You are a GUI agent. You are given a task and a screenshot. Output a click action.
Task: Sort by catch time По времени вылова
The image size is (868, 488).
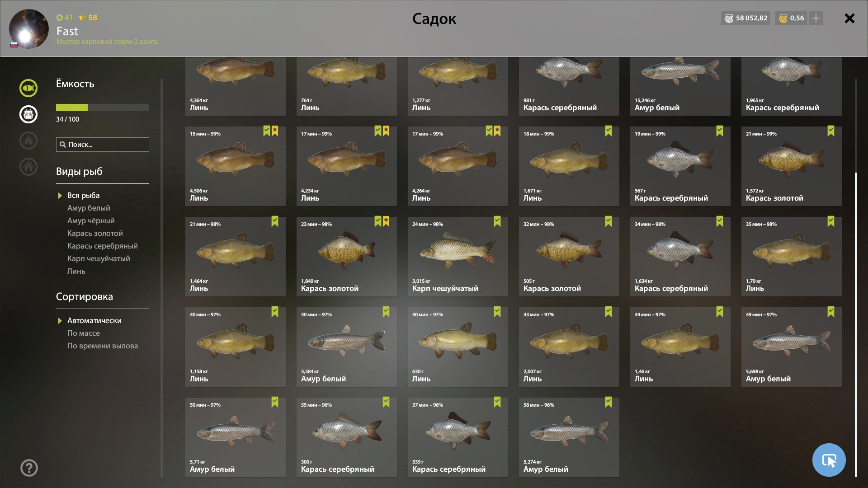point(103,346)
